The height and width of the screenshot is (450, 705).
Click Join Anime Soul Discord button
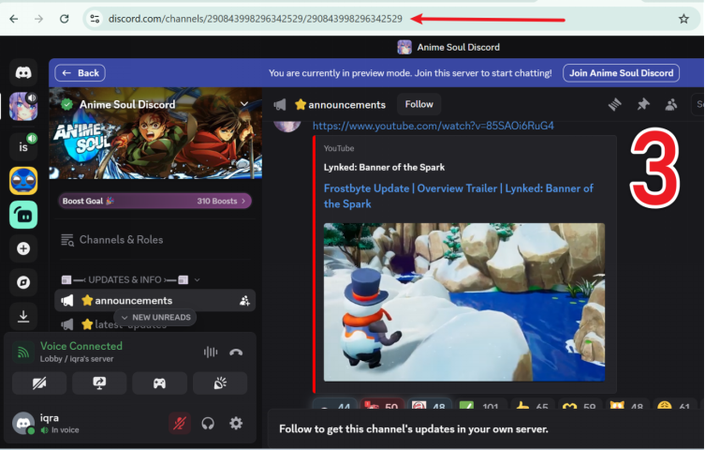621,73
